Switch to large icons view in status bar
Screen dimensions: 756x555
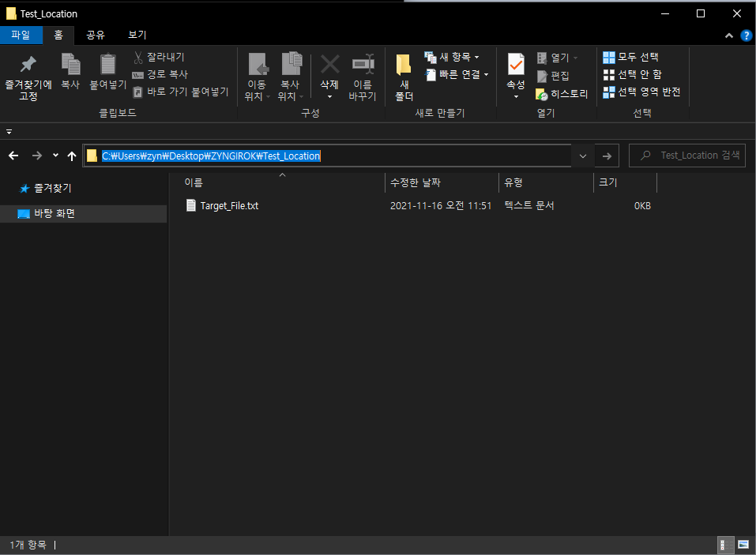[744, 545]
